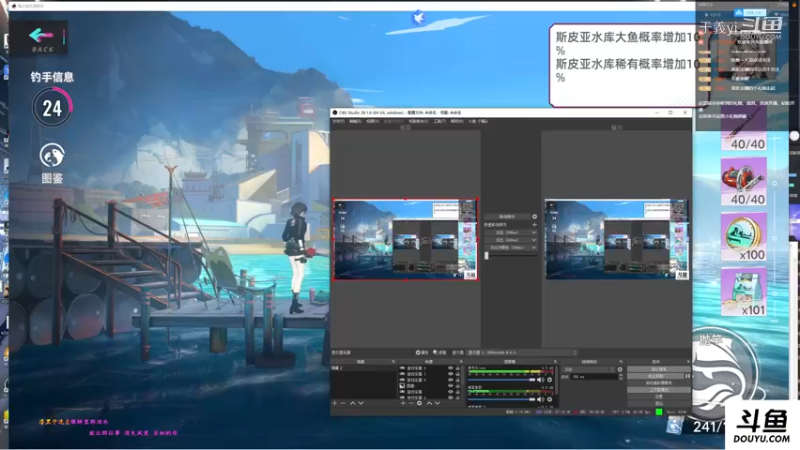Start the virtual camera in Controls

[659, 383]
